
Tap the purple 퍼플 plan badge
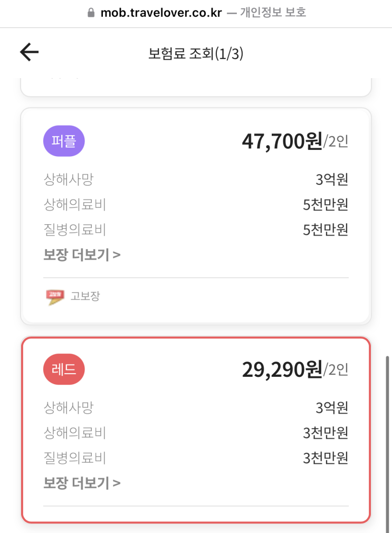[64, 141]
